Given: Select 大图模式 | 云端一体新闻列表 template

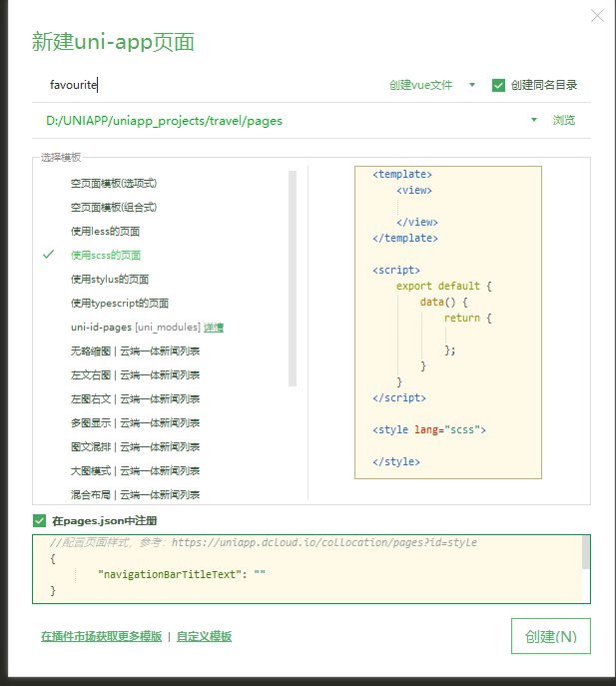Looking at the screenshot, I should click(x=135, y=471).
